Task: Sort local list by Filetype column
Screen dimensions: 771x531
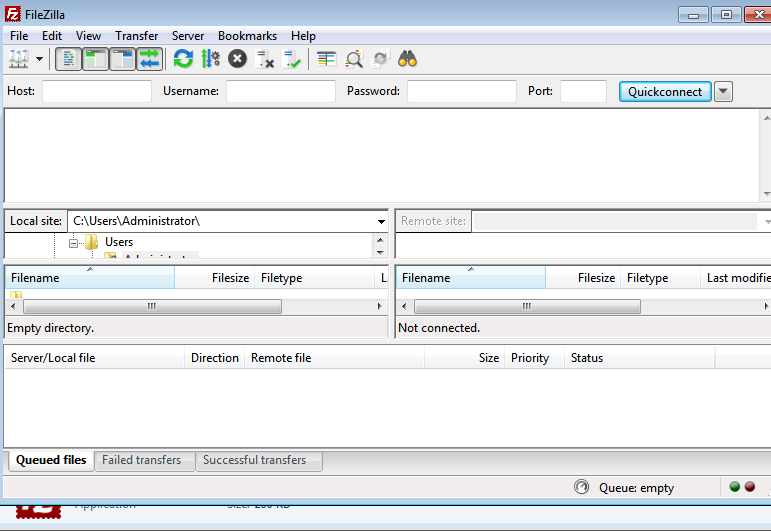Action: pyautogui.click(x=314, y=278)
